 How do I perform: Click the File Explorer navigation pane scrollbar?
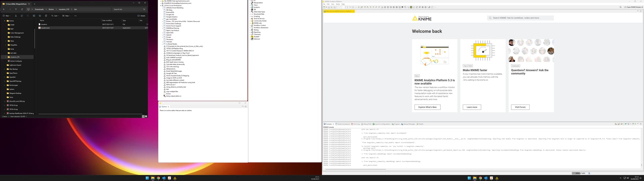(35, 39)
